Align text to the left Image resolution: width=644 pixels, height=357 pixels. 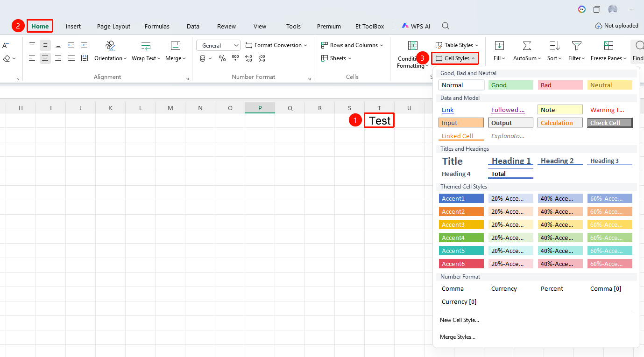(32, 58)
